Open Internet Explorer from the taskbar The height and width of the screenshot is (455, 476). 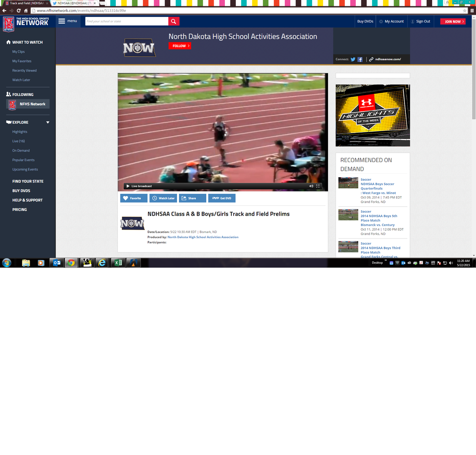click(x=102, y=263)
